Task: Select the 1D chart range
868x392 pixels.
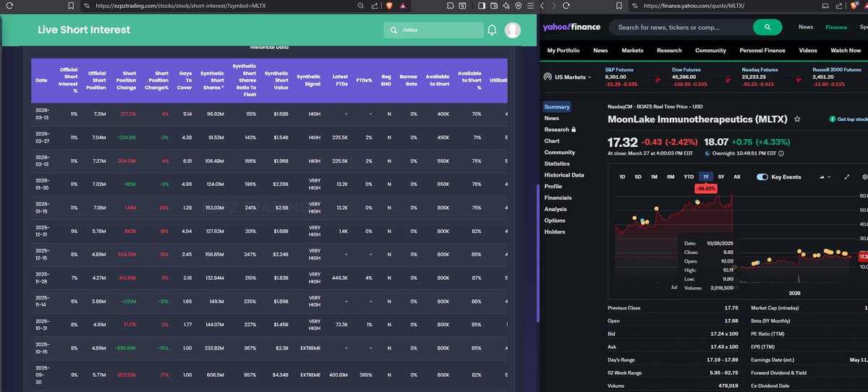Action: [622, 176]
